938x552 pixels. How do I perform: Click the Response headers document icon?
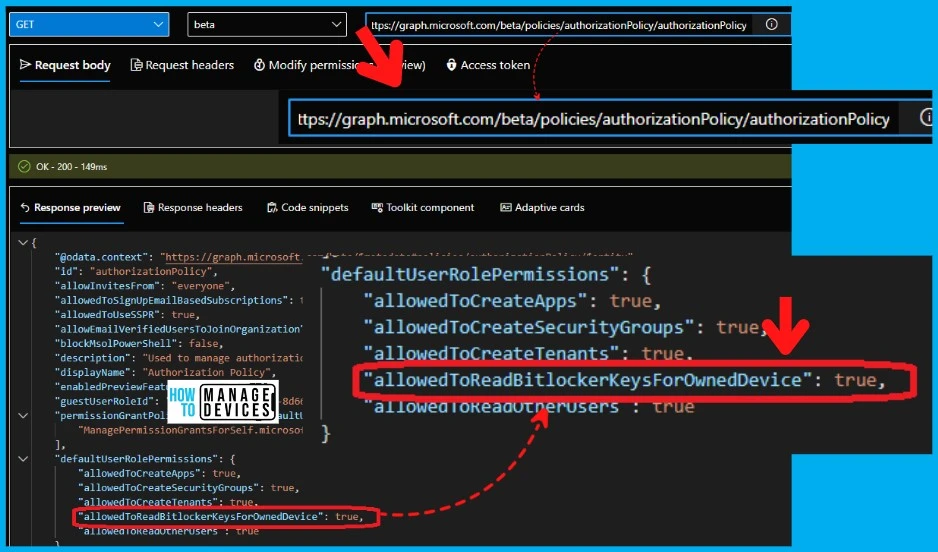coord(148,208)
